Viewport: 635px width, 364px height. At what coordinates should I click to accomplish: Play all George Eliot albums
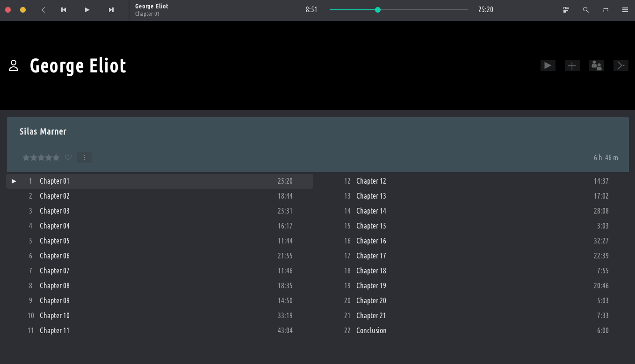(x=548, y=65)
